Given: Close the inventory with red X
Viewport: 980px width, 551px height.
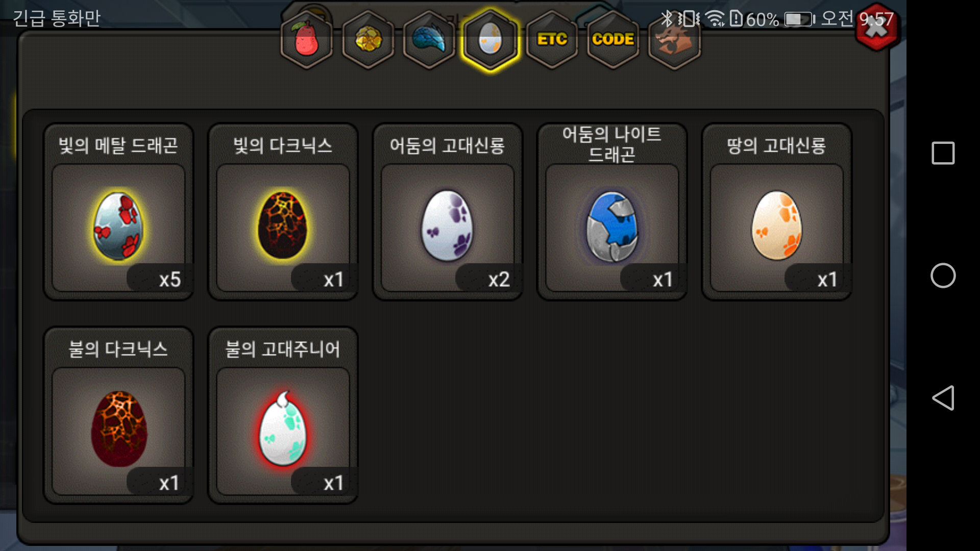Looking at the screenshot, I should [x=877, y=27].
